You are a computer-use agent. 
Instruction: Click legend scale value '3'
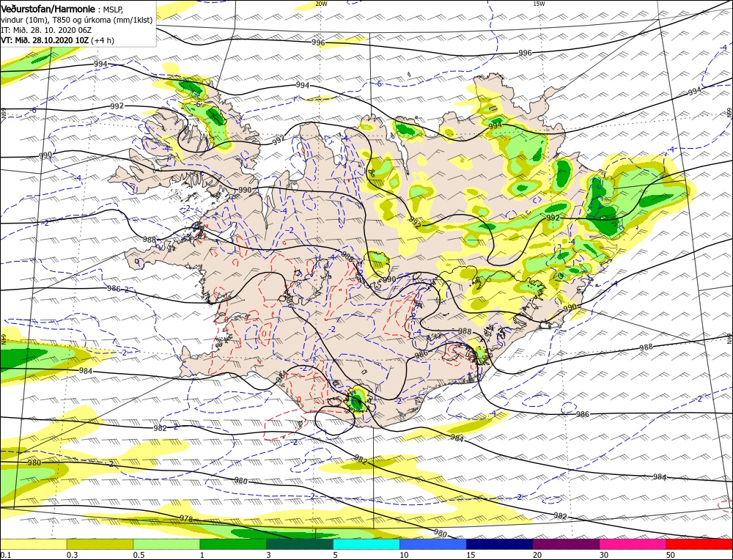click(x=268, y=555)
